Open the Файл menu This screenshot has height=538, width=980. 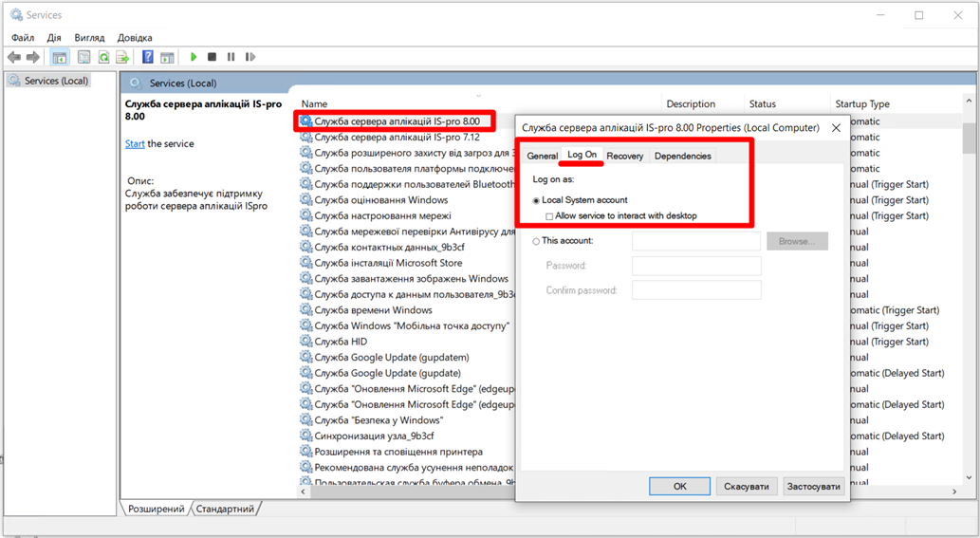(23, 38)
